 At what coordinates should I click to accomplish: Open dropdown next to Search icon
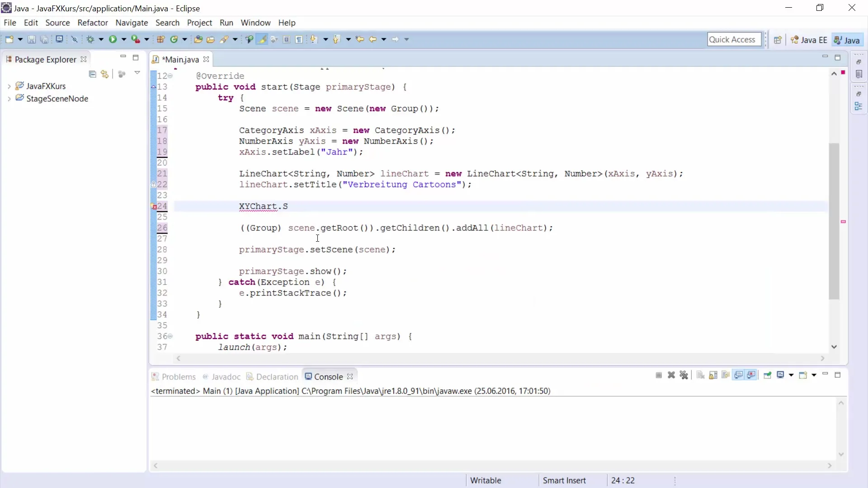coord(235,39)
